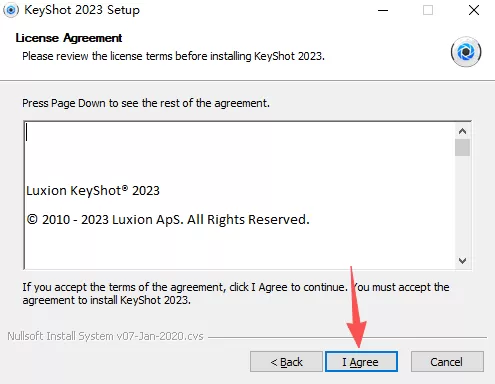The height and width of the screenshot is (384, 495).
Task: Click the license scrollbar down arrow
Action: tap(462, 261)
